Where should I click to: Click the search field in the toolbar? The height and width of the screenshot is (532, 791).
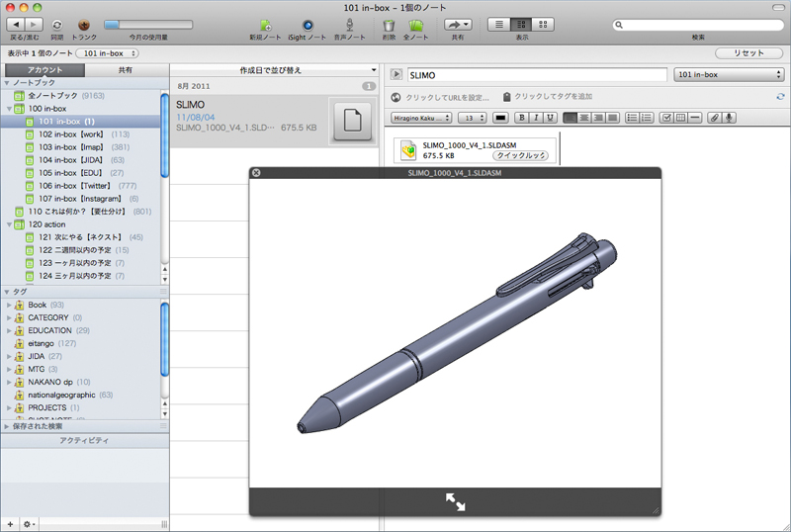698,25
